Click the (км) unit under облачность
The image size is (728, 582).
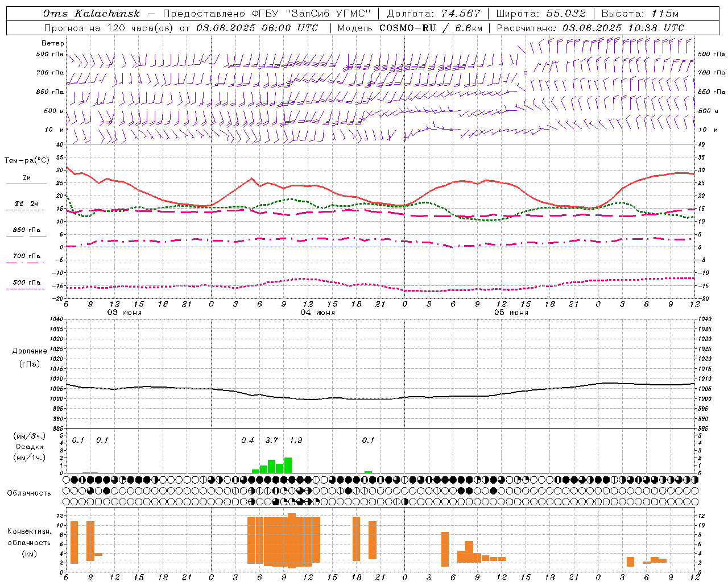click(x=29, y=554)
